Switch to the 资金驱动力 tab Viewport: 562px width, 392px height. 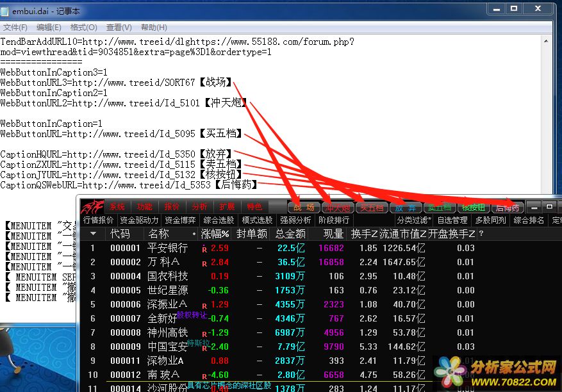pos(139,220)
